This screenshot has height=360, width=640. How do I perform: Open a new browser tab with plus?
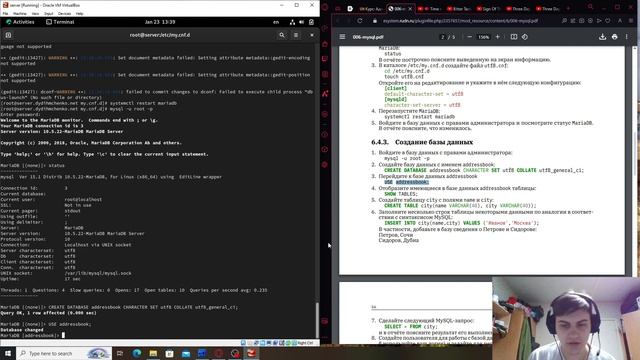tap(568, 8)
